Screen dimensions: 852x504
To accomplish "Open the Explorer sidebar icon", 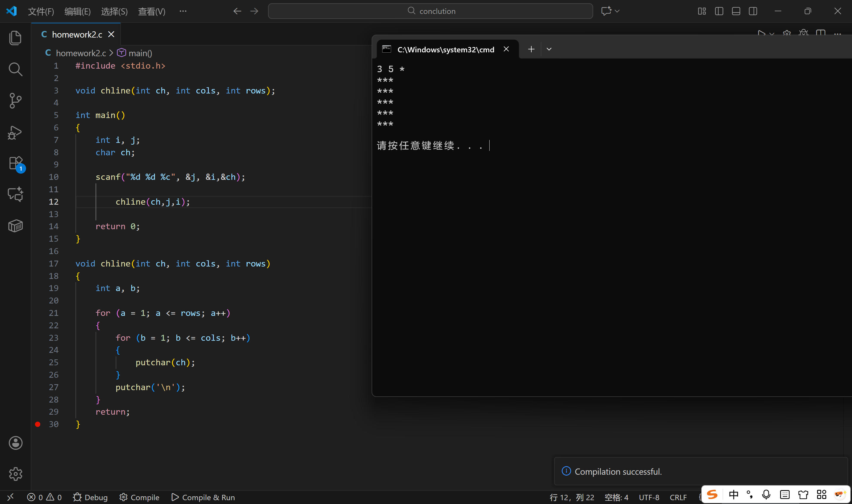I will [15, 38].
